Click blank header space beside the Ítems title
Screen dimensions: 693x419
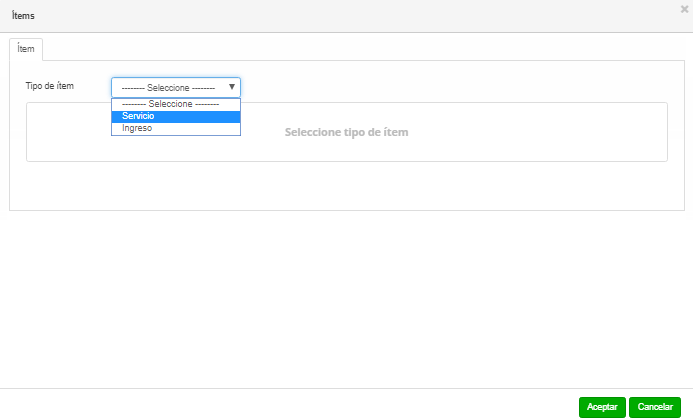tap(350, 16)
